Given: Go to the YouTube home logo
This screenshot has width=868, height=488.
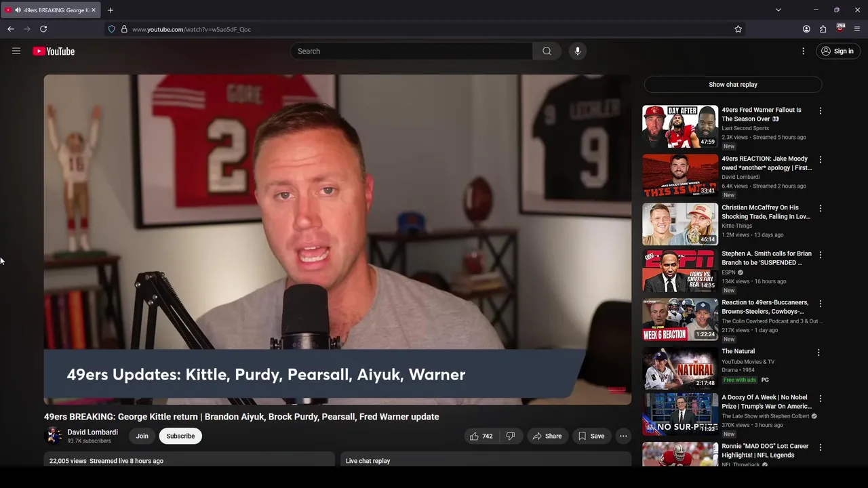Looking at the screenshot, I should pos(54,51).
